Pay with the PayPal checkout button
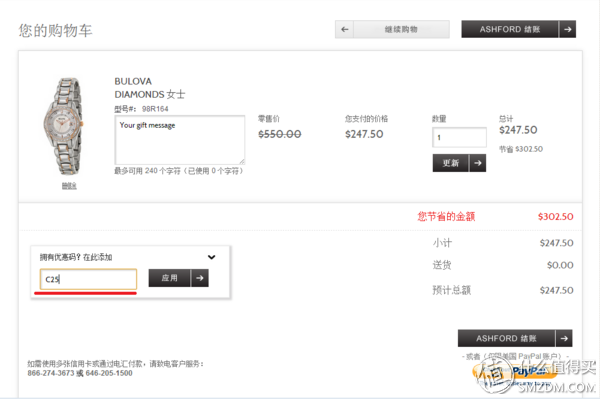Screen dimensions: 600x399 click(513, 375)
